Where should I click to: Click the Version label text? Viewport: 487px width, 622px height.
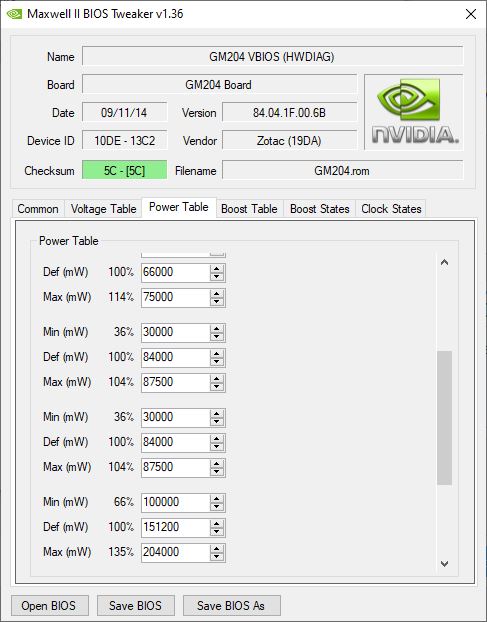click(199, 113)
